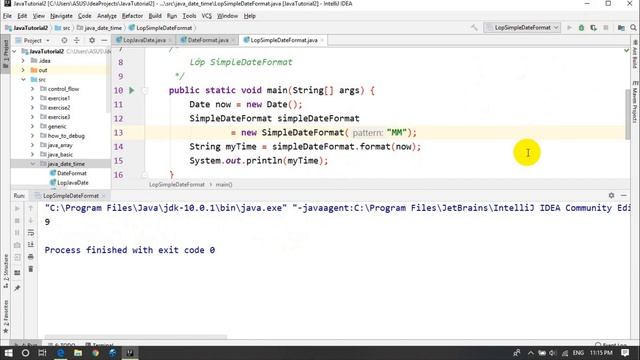The image size is (640, 360).
Task: Click the editor vertical scrollbar
Action: click(627, 114)
